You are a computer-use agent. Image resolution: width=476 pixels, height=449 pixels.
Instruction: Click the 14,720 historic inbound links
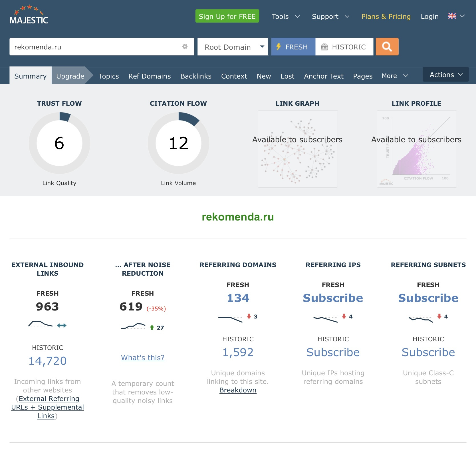point(48,361)
